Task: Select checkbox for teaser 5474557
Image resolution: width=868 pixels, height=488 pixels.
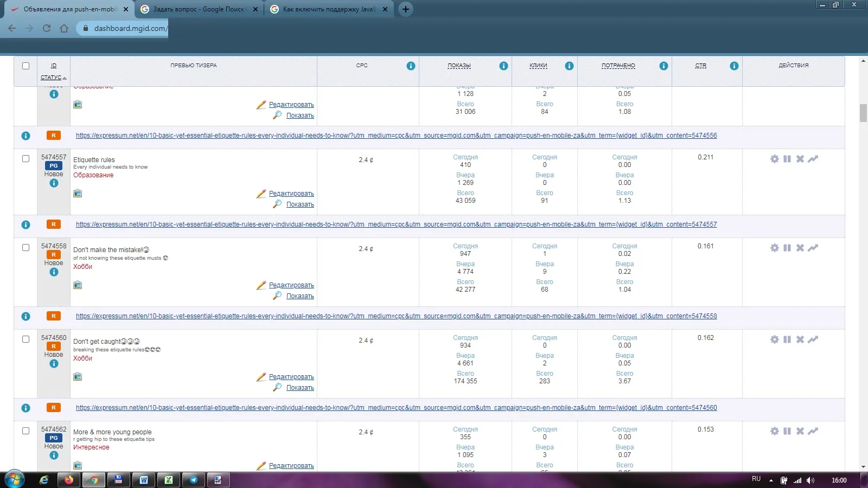Action: pos(25,159)
